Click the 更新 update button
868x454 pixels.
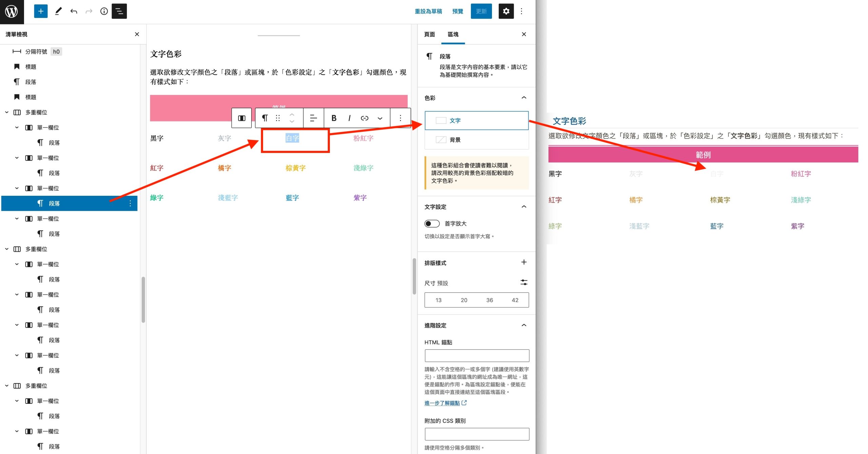click(x=481, y=11)
